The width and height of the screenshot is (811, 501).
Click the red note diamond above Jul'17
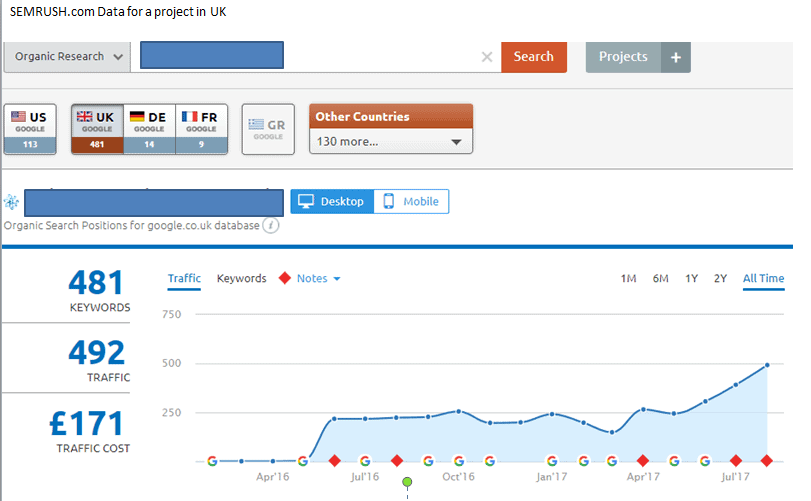tap(735, 461)
